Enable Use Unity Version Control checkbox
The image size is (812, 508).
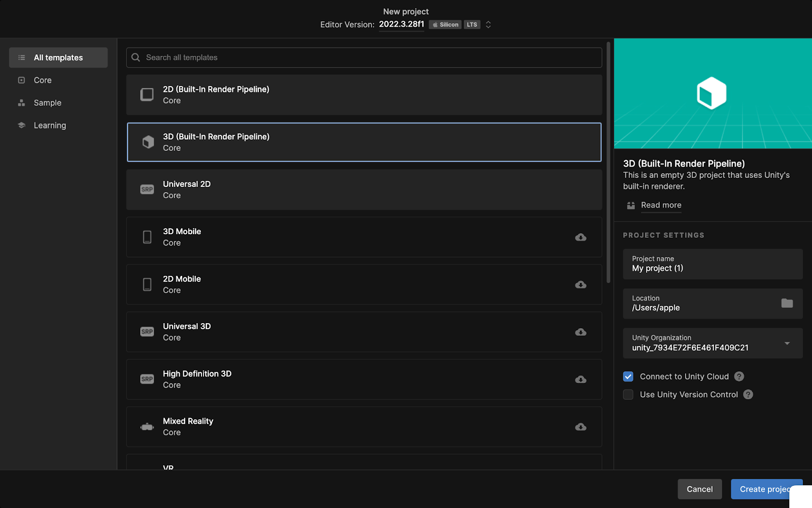tap(628, 395)
